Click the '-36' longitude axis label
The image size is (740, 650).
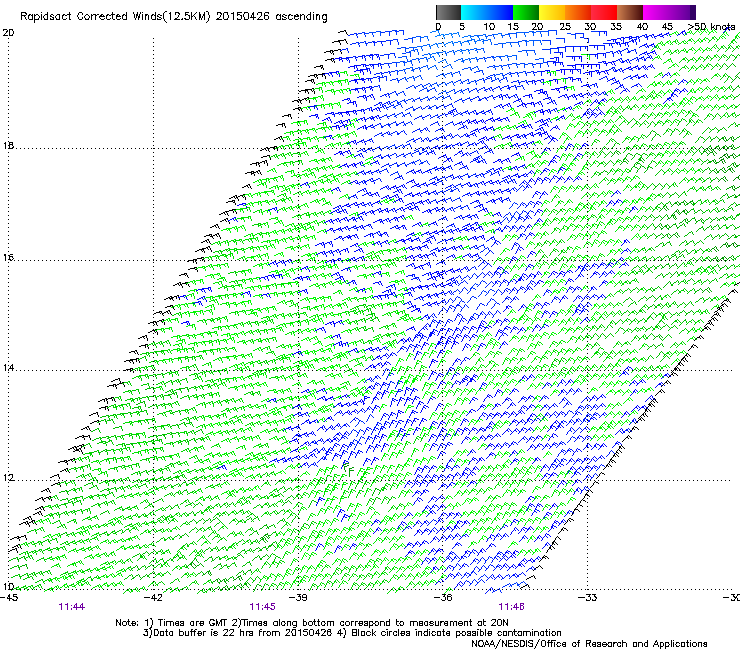[x=443, y=598]
